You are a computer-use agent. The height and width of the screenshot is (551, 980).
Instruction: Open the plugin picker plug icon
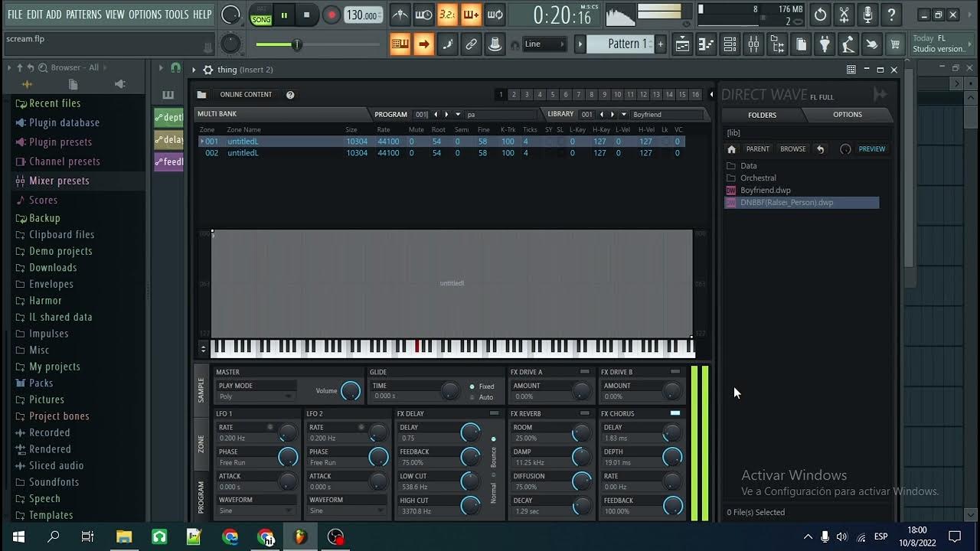(x=825, y=44)
